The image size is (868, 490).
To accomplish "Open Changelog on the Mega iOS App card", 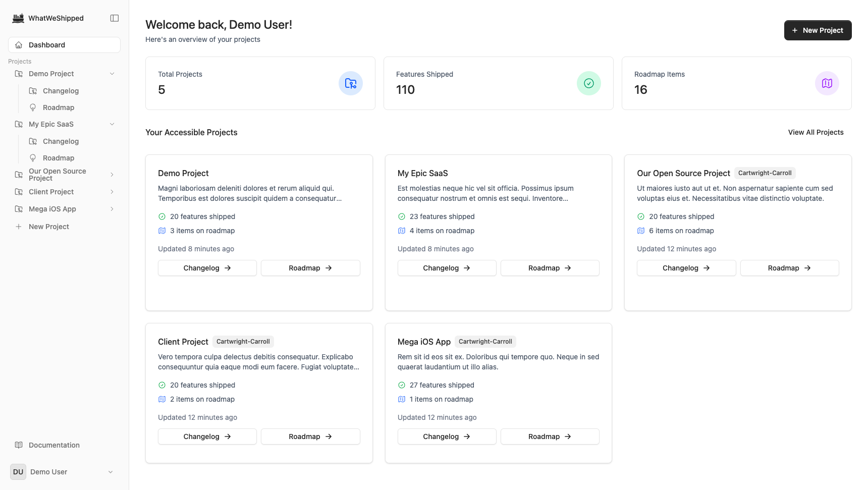I will (447, 437).
